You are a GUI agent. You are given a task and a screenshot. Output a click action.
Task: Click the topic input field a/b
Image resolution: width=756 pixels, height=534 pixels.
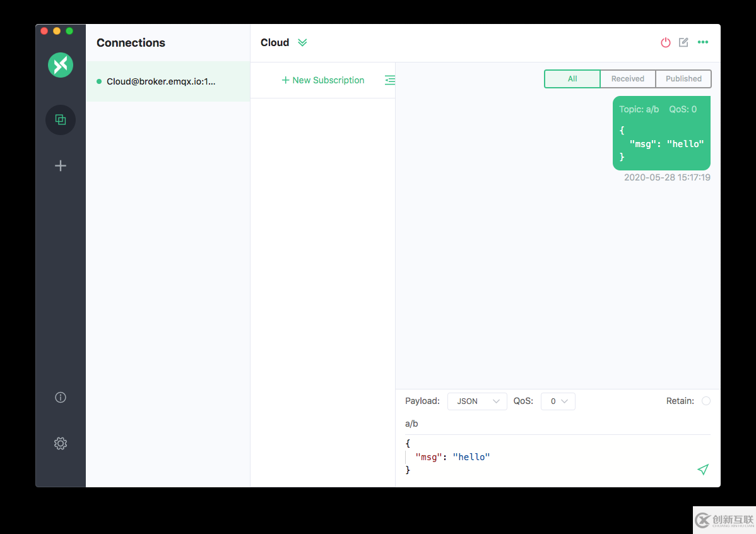[x=557, y=424]
